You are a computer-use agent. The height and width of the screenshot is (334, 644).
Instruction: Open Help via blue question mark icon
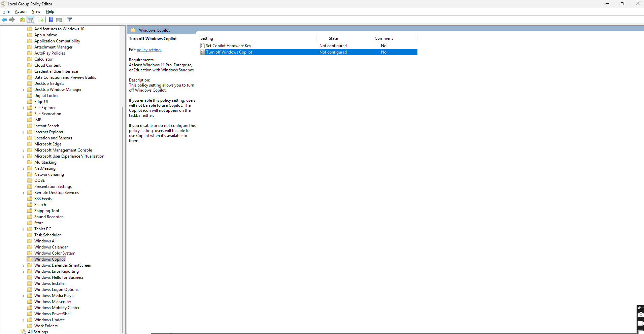(51, 20)
